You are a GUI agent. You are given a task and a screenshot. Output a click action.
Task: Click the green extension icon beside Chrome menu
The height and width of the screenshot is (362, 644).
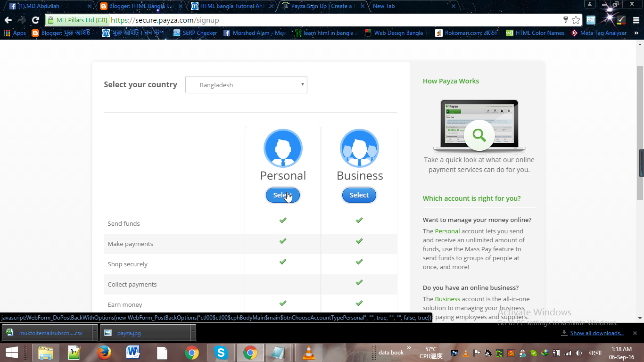621,20
